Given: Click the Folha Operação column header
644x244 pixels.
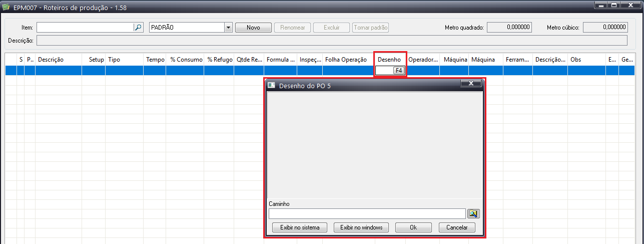Looking at the screenshot, I should (349, 60).
